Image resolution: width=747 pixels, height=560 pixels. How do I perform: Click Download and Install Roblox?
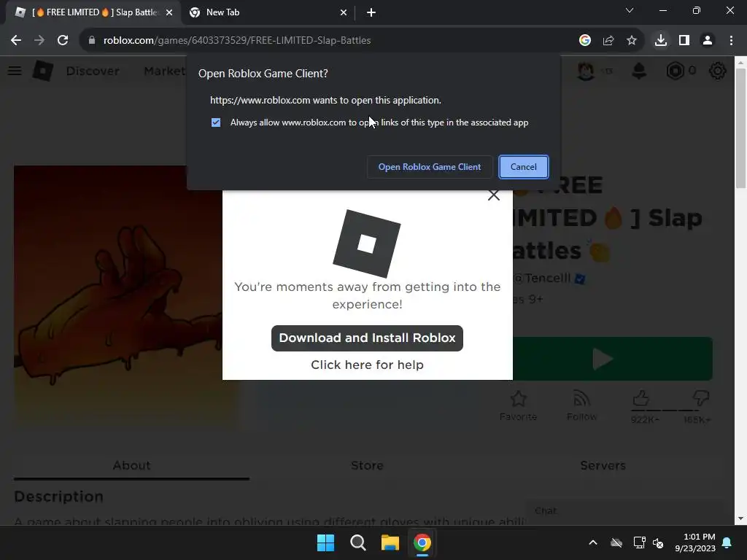tap(367, 338)
